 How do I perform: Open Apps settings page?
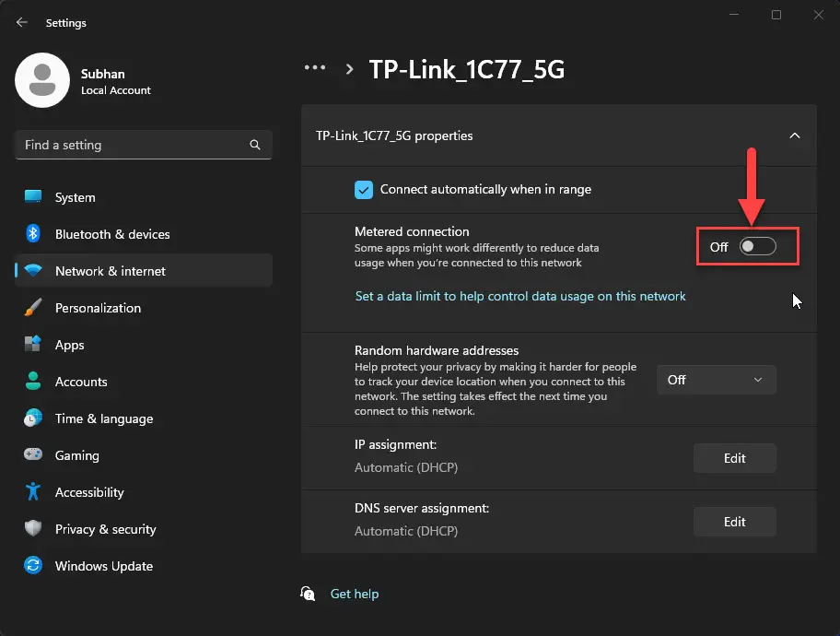(x=144, y=345)
